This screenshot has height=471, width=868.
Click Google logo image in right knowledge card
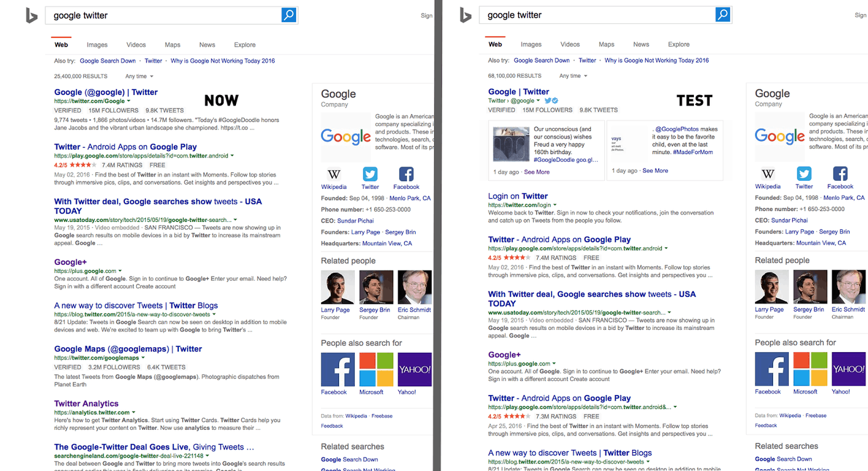(x=780, y=136)
